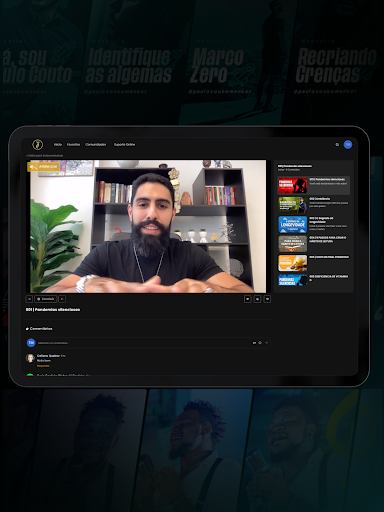The image size is (384, 512).
Task: Open the blue profile avatar menu
Action: tap(348, 144)
